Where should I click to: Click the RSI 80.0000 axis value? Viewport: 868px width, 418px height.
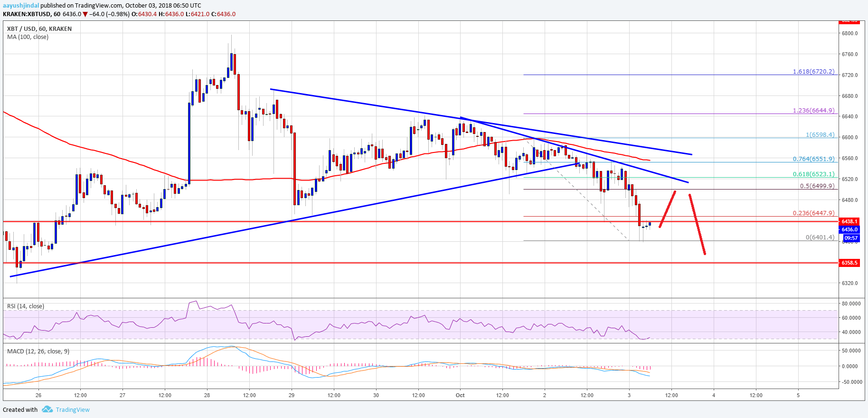click(x=851, y=303)
